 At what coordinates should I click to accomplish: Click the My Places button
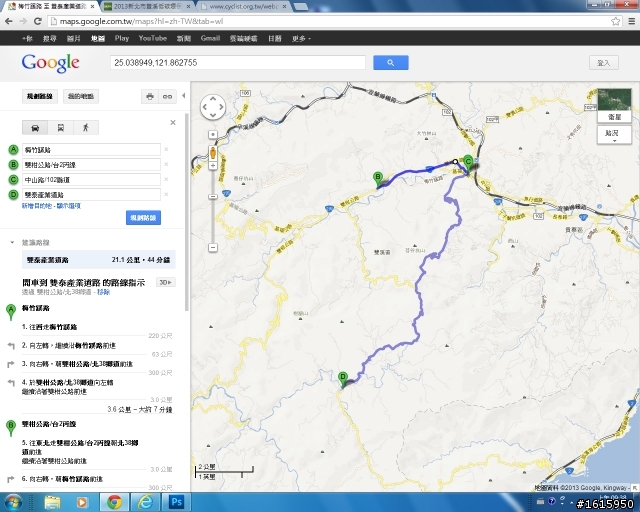81,96
